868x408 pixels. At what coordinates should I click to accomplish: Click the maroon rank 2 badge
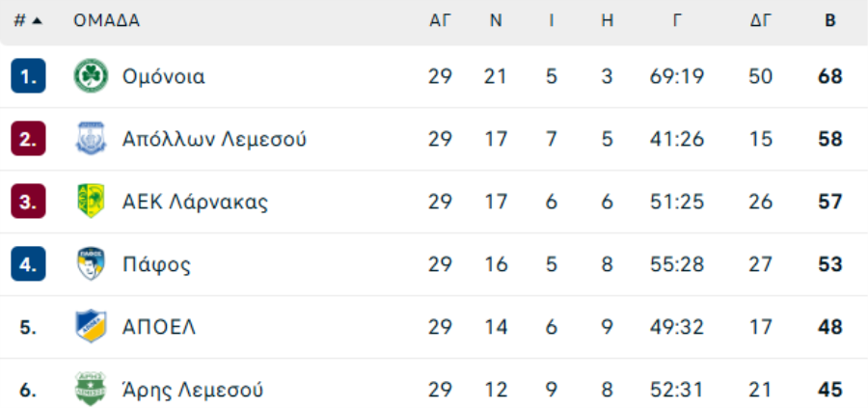coord(28,139)
